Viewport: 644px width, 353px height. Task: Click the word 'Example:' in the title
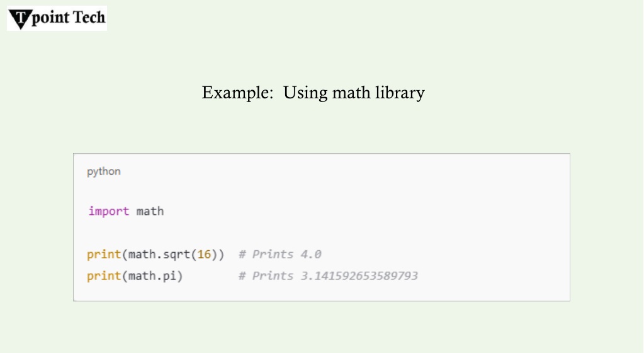click(237, 93)
